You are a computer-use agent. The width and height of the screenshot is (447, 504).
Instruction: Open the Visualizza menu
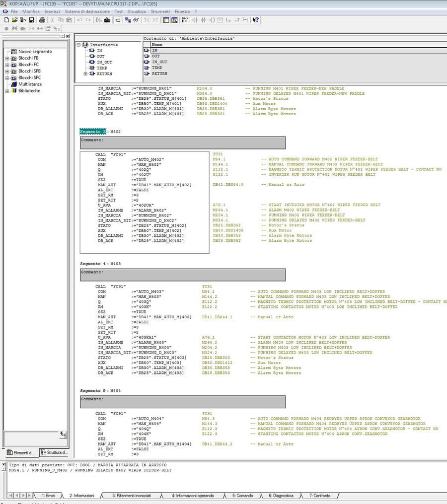[137, 11]
